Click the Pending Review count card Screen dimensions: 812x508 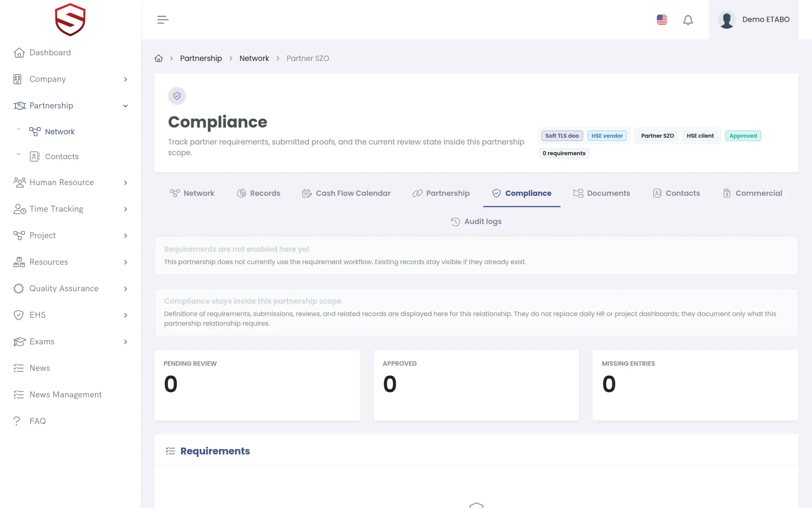[x=257, y=385]
